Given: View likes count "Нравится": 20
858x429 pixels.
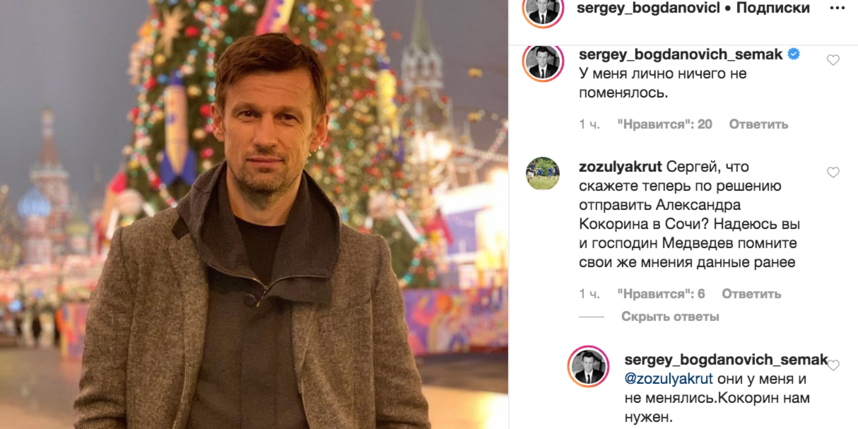Looking at the screenshot, I should pyautogui.click(x=665, y=124).
